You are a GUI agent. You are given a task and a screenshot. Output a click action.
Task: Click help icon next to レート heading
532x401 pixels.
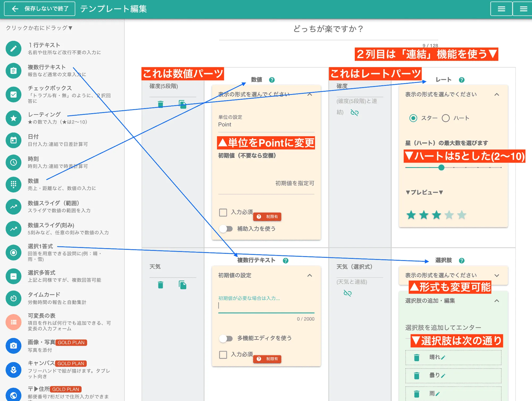pos(462,80)
